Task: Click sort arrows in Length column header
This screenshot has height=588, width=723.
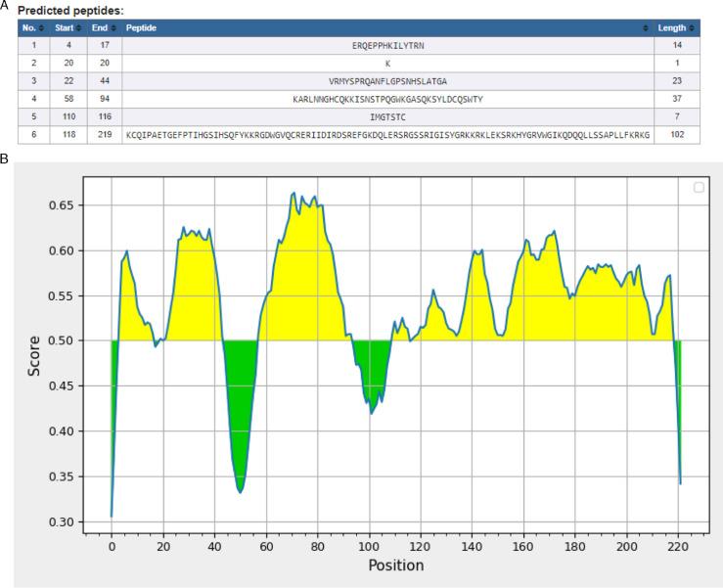Action: [x=693, y=27]
